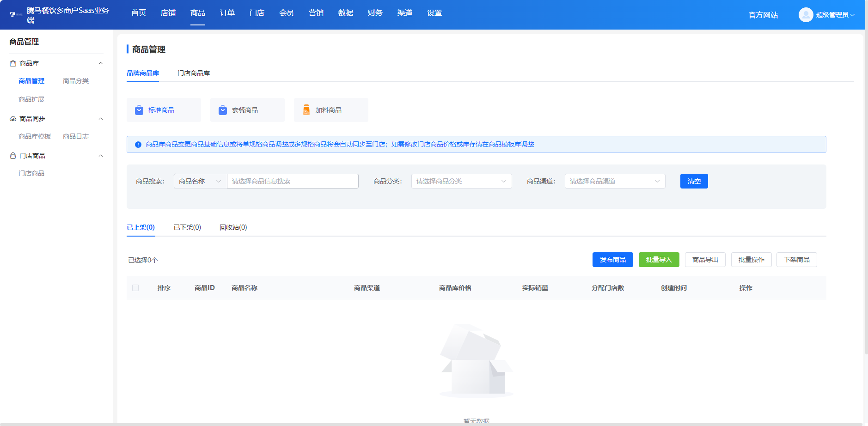Open the 加料商品 add-on product icon

click(306, 110)
